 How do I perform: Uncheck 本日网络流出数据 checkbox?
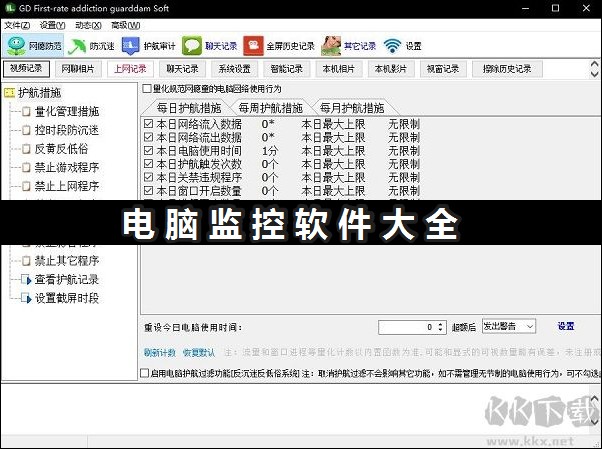(148, 137)
